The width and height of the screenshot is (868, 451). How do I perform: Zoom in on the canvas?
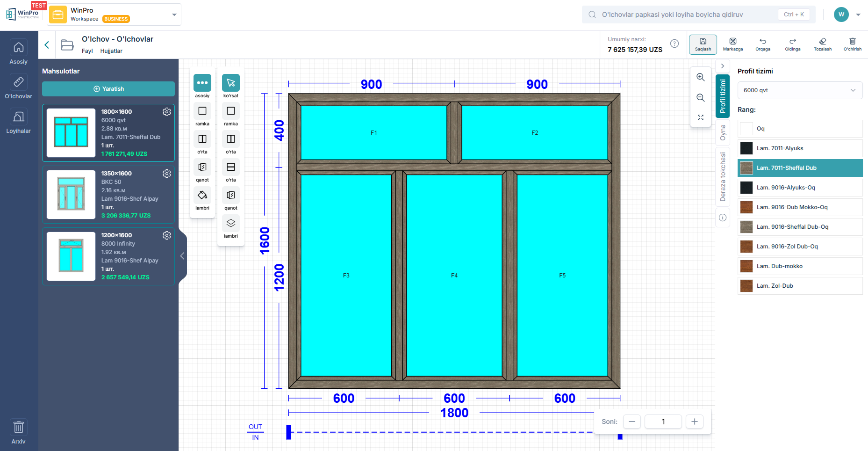[700, 77]
